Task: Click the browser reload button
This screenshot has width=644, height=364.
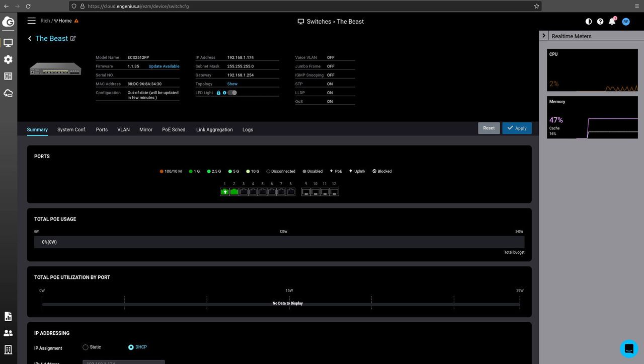Action: pos(28,6)
